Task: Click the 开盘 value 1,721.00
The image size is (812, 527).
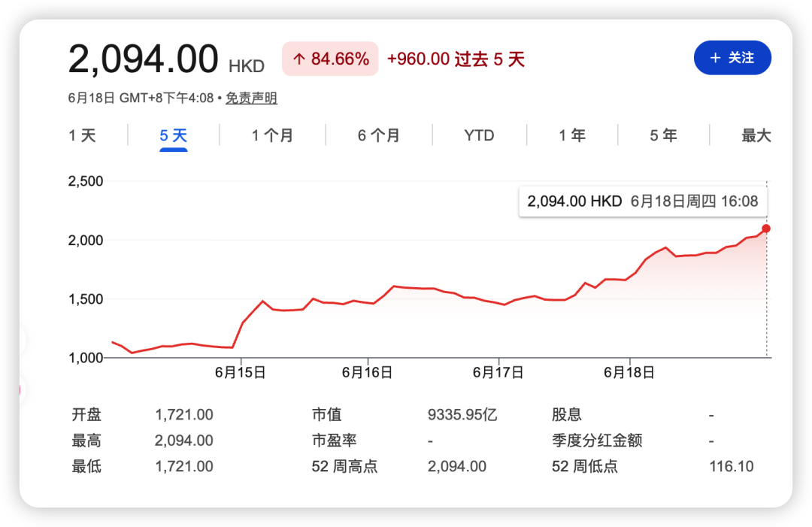Action: coord(184,415)
